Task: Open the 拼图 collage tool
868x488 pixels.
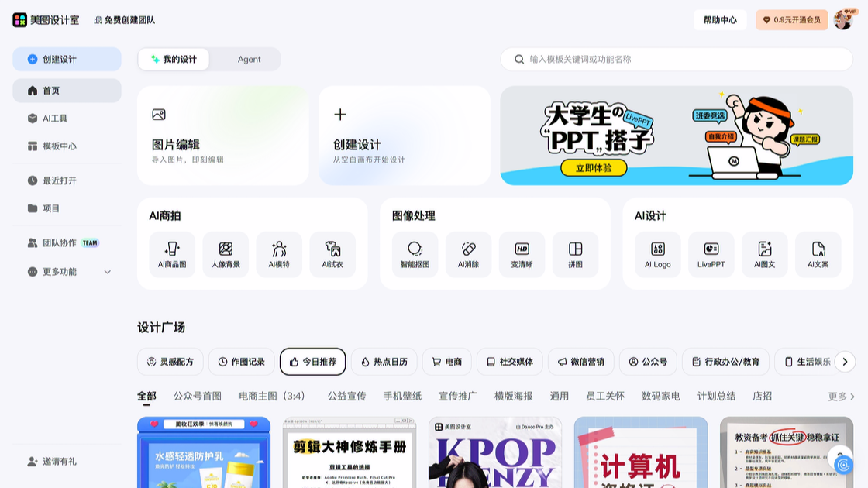Action: tap(575, 254)
